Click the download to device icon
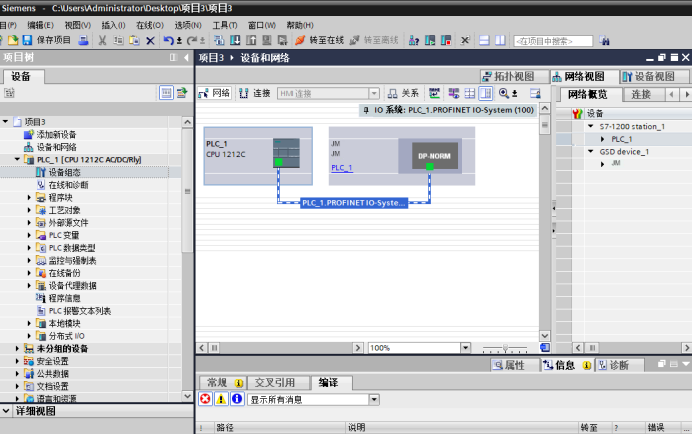This screenshot has height=435, width=693. point(235,40)
